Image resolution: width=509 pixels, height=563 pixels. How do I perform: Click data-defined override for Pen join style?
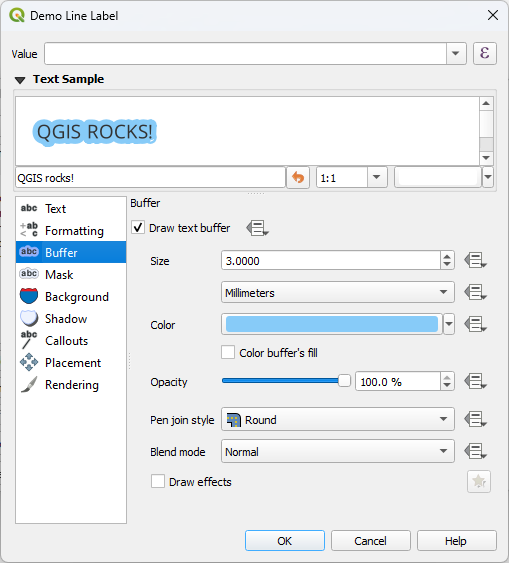[475, 419]
